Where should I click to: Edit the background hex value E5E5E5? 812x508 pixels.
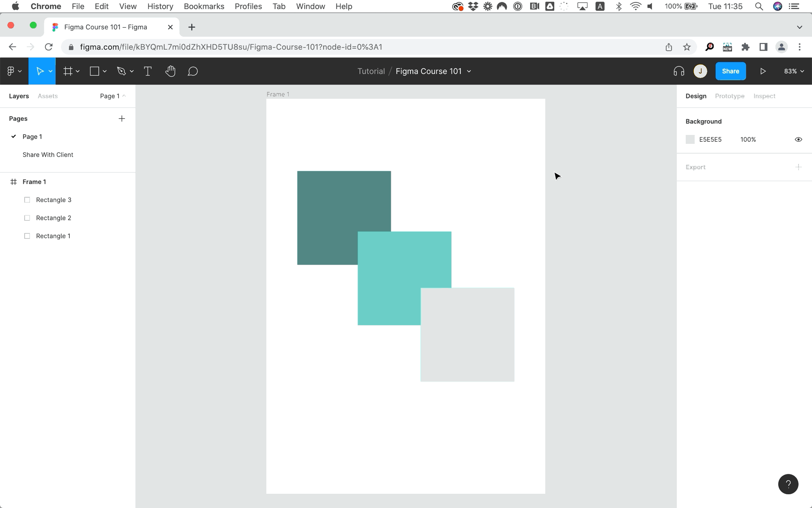[x=710, y=139]
